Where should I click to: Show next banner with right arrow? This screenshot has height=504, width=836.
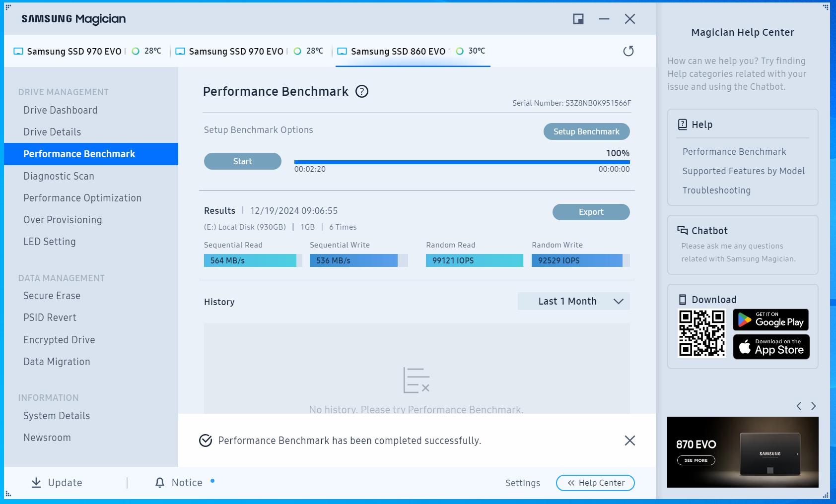(814, 406)
